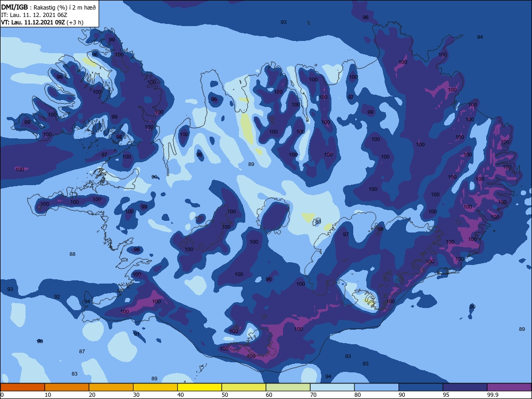This screenshot has height=399, width=532.
Task: Click the legend tick label '30'
Action: [136, 395]
